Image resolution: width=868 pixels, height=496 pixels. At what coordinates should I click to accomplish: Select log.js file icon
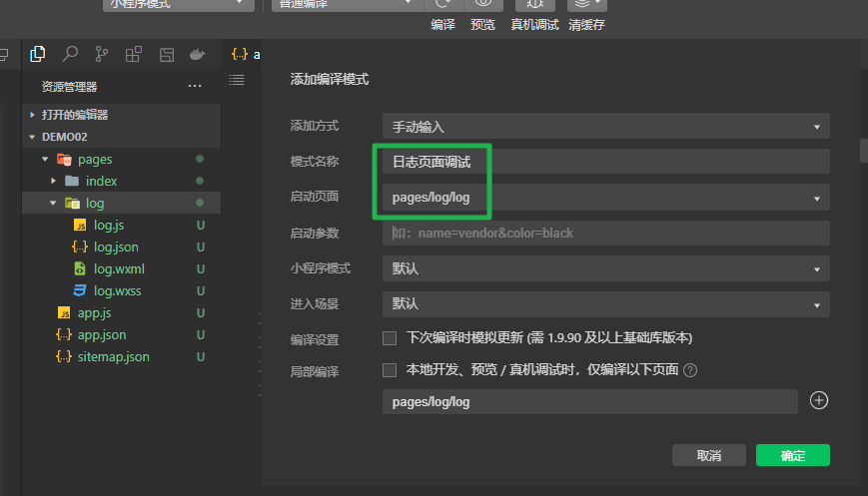point(80,226)
